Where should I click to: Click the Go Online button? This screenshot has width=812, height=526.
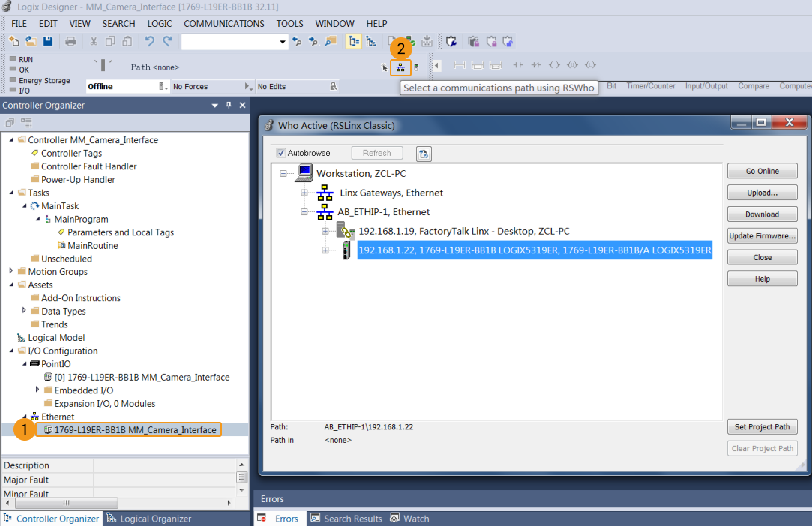[762, 171]
